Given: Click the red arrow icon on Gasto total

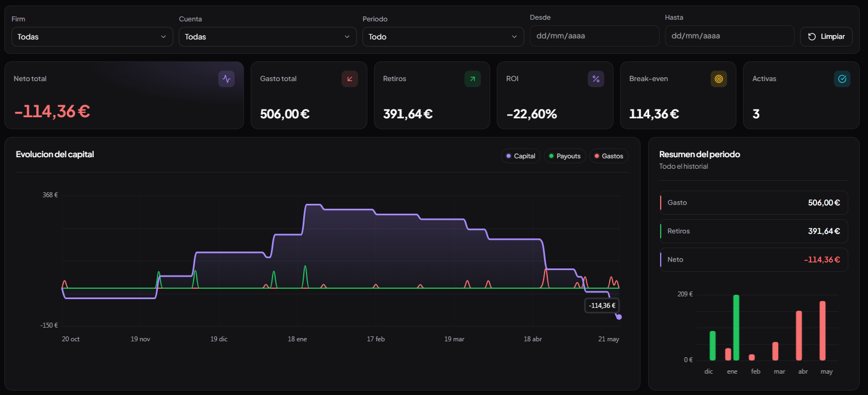Looking at the screenshot, I should [350, 79].
